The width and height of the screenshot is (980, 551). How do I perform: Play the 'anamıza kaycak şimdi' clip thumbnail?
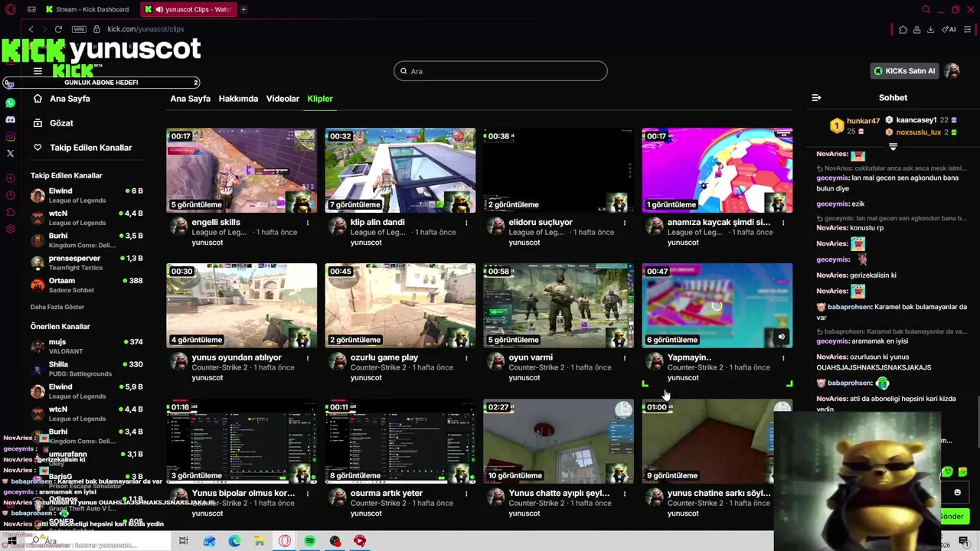click(x=717, y=171)
